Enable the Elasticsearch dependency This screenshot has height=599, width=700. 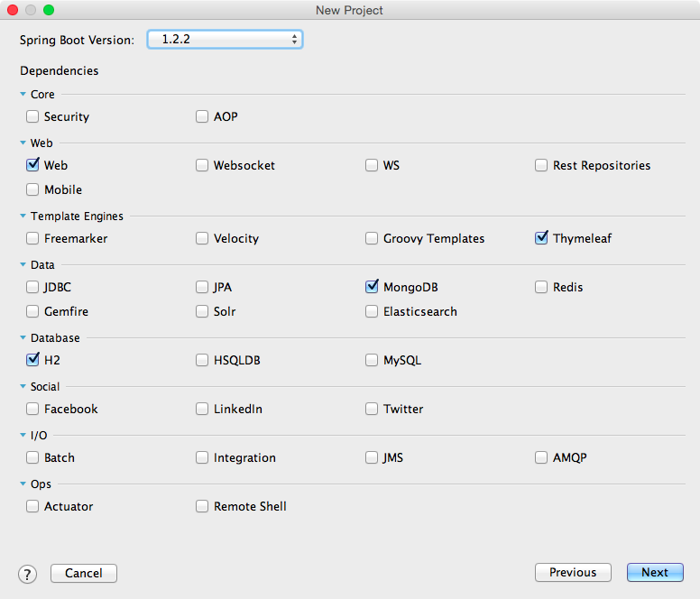[x=372, y=311]
